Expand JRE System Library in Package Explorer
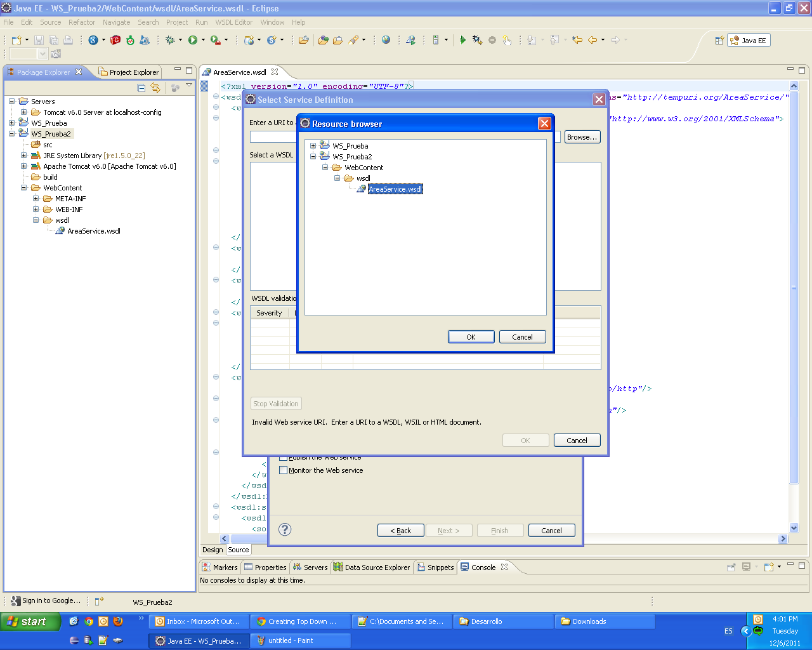Viewport: 812px width, 650px height. [x=24, y=156]
